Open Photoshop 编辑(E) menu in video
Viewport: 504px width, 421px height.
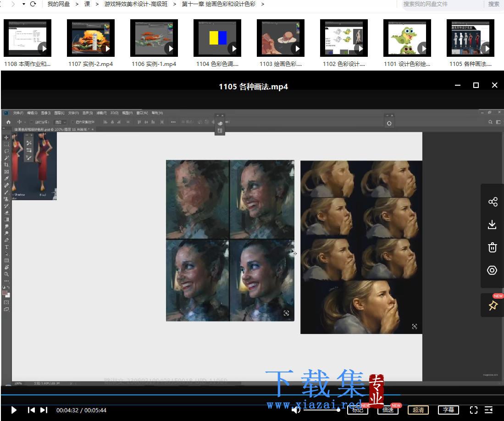pos(32,113)
